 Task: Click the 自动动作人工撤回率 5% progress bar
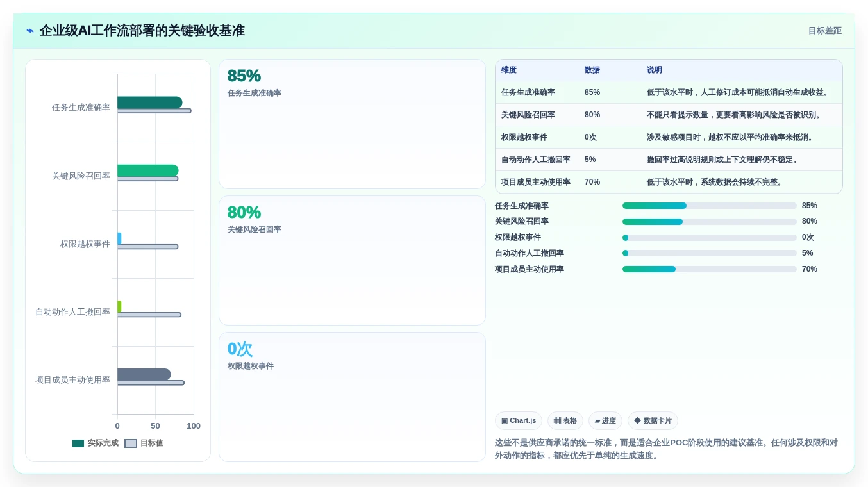pyautogui.click(x=710, y=253)
